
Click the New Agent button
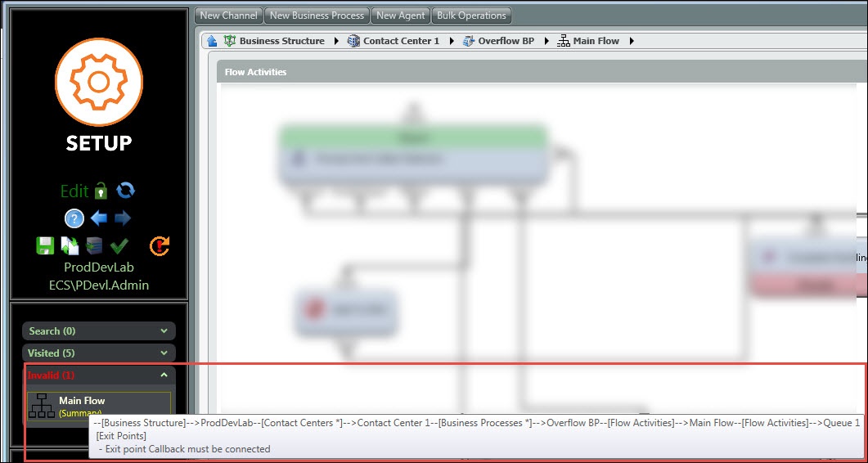(x=400, y=16)
